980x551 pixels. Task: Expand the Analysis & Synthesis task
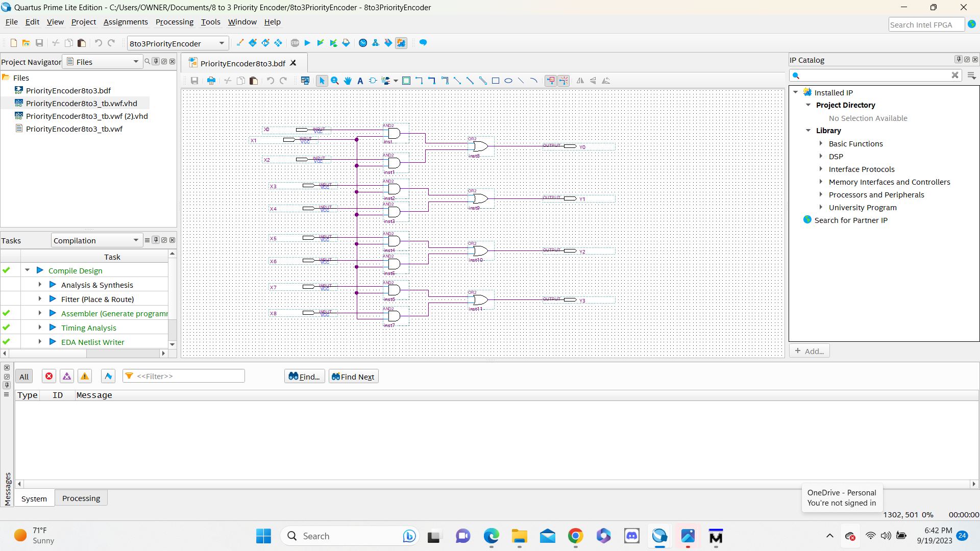pyautogui.click(x=40, y=285)
